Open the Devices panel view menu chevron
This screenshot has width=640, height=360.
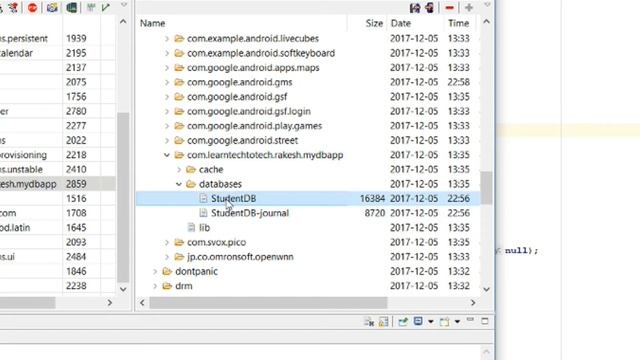(x=124, y=5)
